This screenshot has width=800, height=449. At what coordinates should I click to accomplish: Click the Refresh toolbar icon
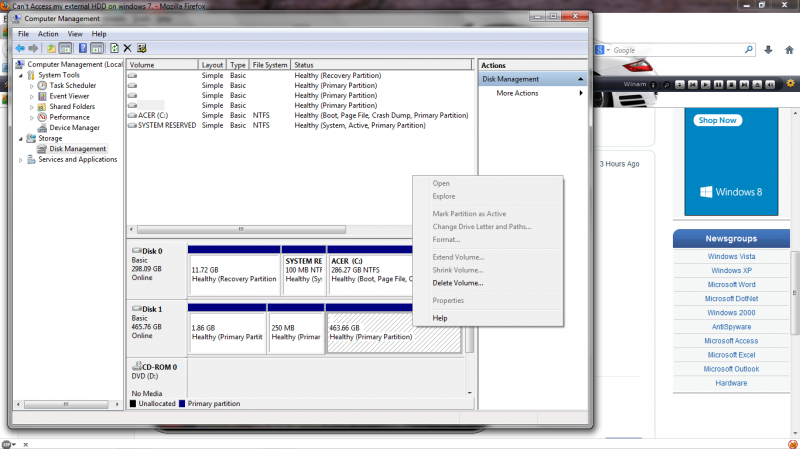tap(114, 48)
